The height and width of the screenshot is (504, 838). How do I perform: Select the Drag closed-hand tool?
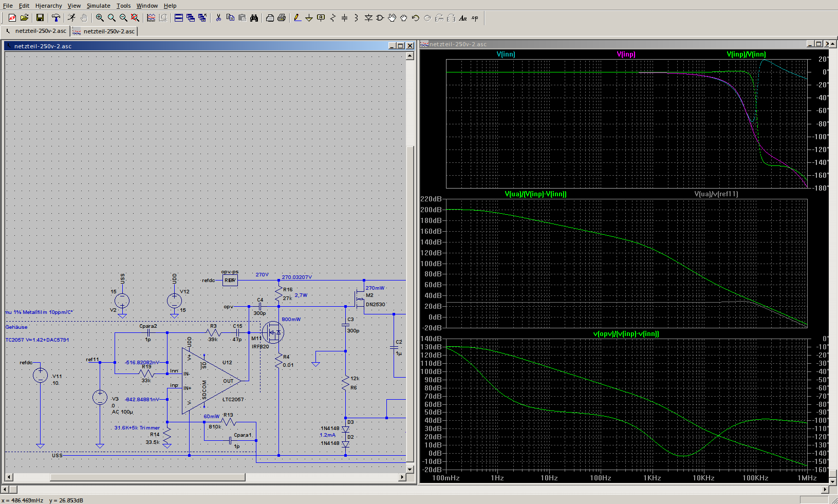tap(404, 18)
